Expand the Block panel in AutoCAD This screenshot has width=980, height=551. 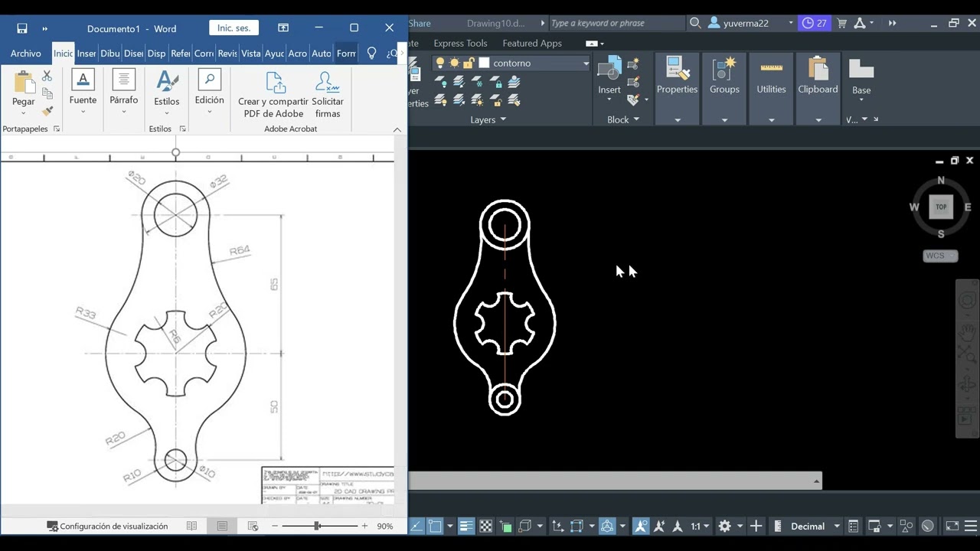[x=622, y=120]
